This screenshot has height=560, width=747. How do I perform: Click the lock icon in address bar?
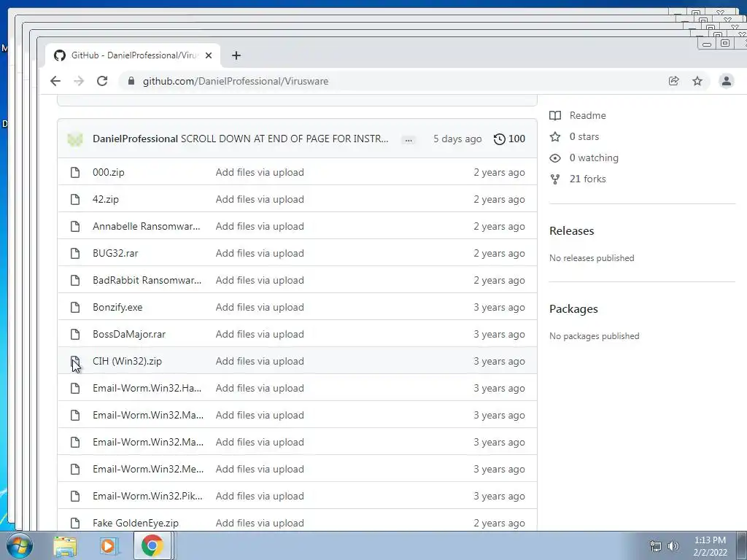click(131, 81)
